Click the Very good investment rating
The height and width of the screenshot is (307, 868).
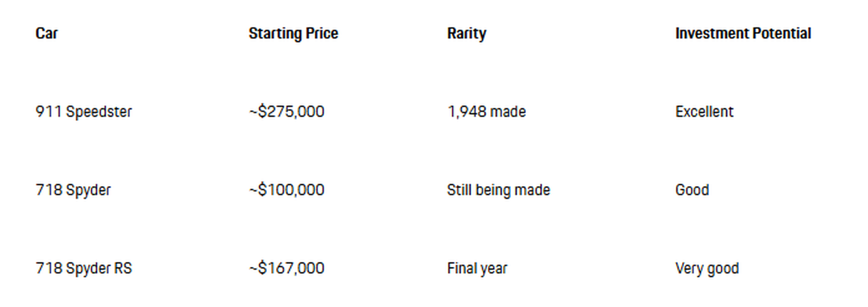pyautogui.click(x=707, y=268)
